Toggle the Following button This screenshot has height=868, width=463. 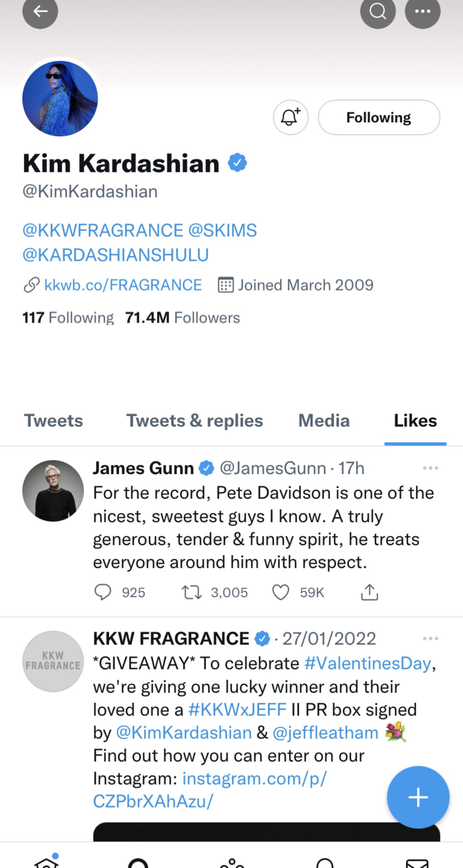click(379, 117)
